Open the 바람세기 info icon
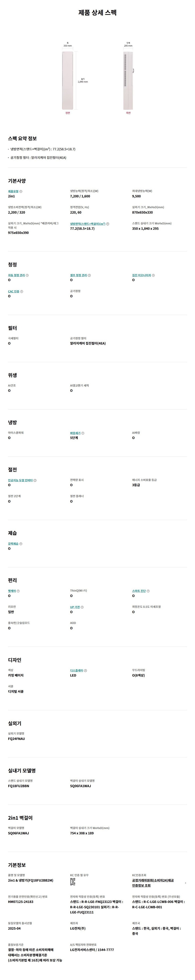 (x=83, y=433)
